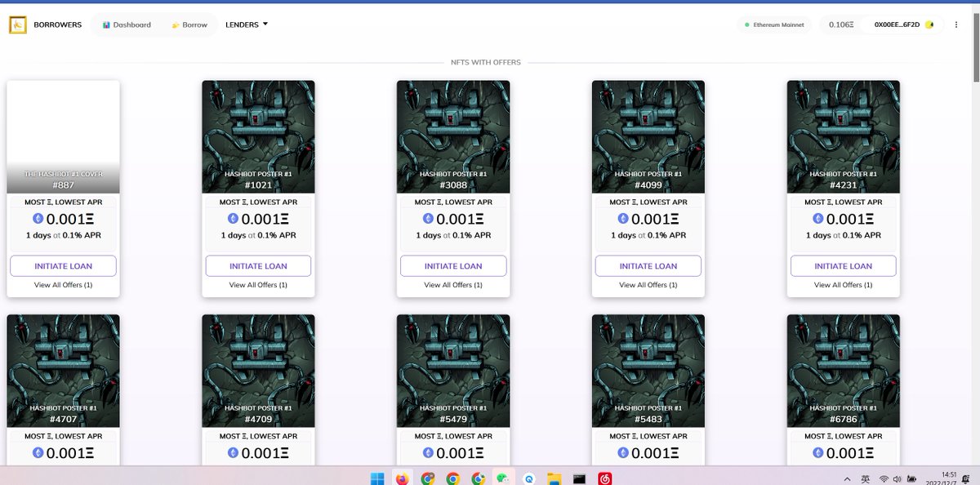980x485 pixels.
Task: Open the Windows Start menu
Action: [x=377, y=478]
